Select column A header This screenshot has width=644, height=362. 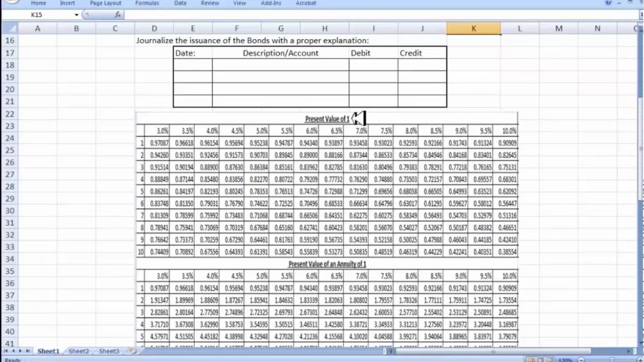point(37,29)
